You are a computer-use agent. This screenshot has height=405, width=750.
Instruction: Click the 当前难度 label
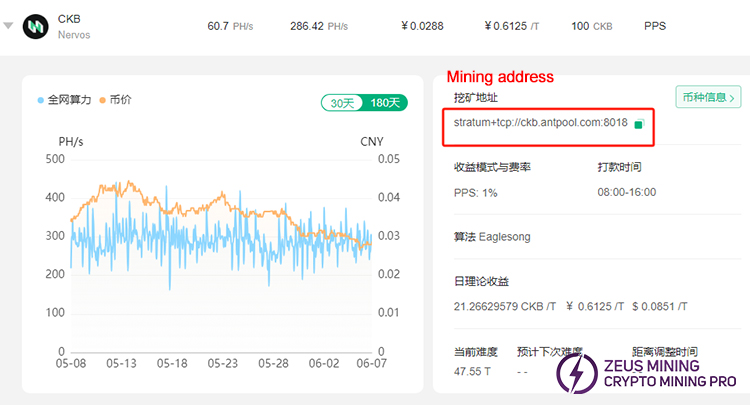tap(475, 352)
